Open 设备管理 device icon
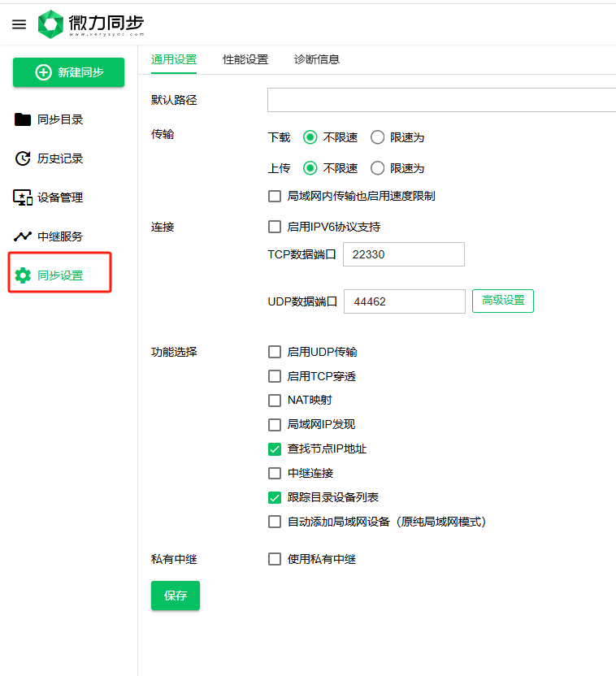The image size is (616, 676). pyautogui.click(x=23, y=197)
